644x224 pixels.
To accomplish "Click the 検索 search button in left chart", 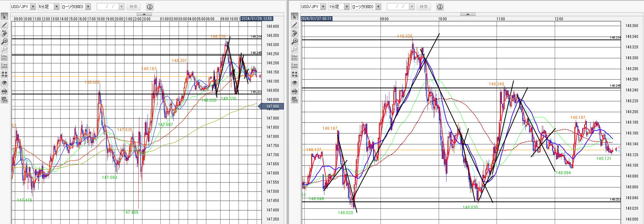I will coord(134,6).
